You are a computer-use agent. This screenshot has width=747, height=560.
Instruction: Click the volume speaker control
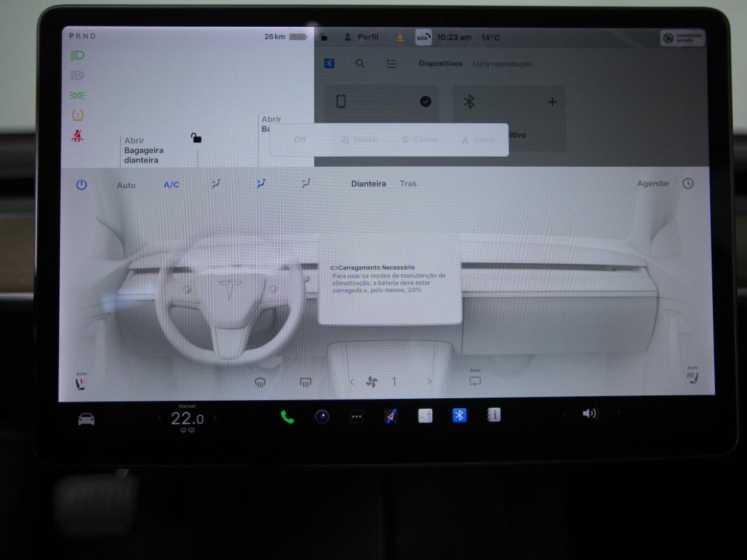pyautogui.click(x=589, y=414)
